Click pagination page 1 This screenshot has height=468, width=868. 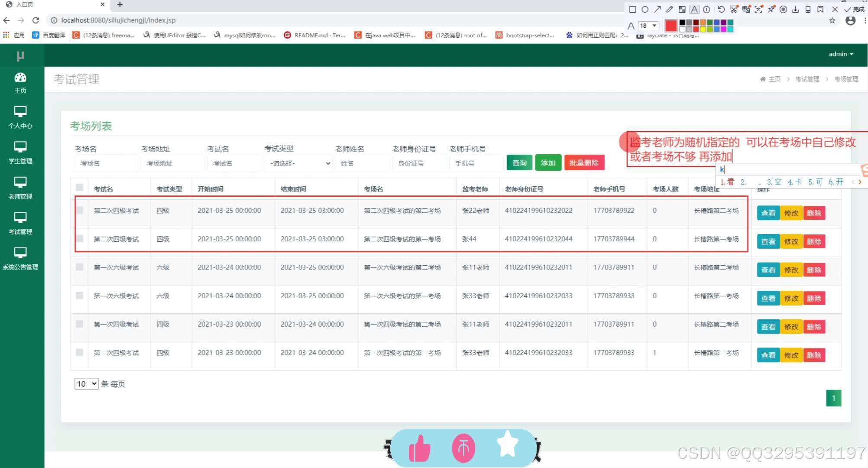[x=833, y=398]
